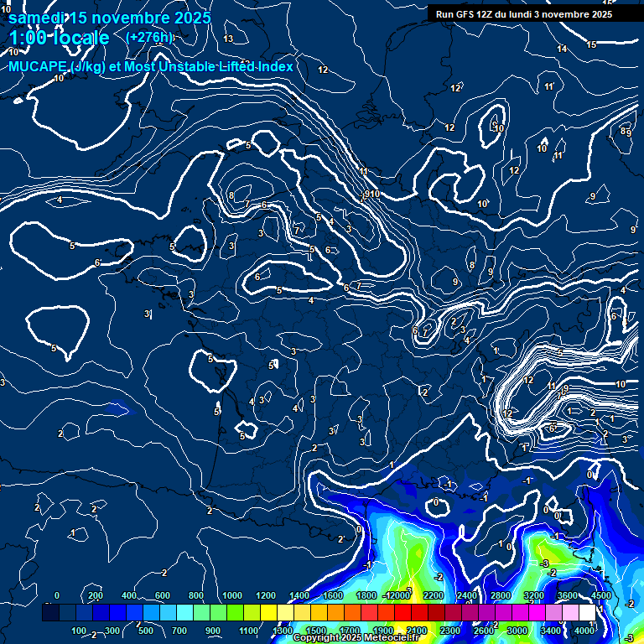Click the date title 'samedi 15 novembre 2025'
The image size is (644, 644).
(x=110, y=18)
